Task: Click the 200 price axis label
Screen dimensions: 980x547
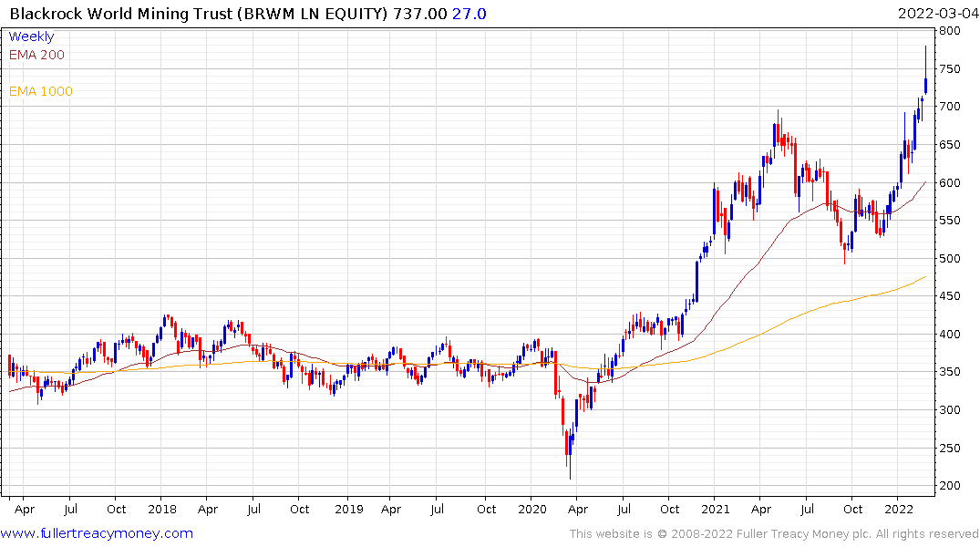Action: 949,485
